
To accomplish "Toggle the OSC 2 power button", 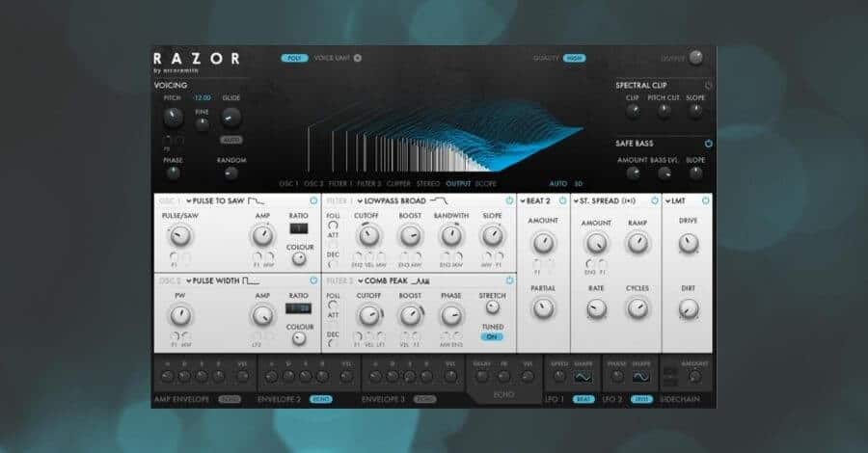I will pos(313,281).
